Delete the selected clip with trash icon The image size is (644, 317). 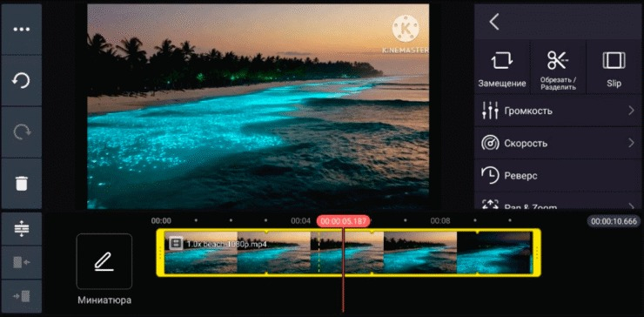pos(22,184)
